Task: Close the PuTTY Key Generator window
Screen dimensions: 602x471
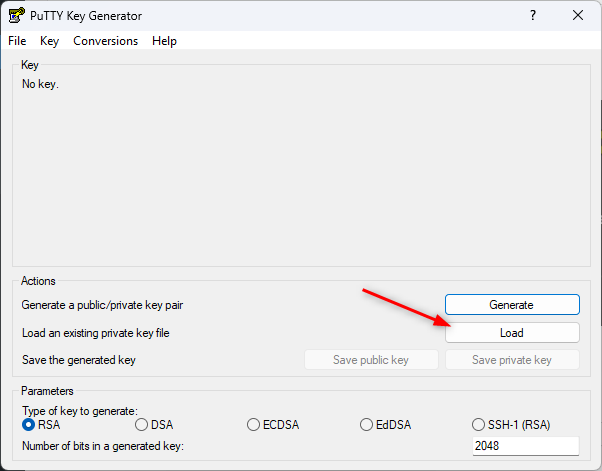Action: point(578,15)
